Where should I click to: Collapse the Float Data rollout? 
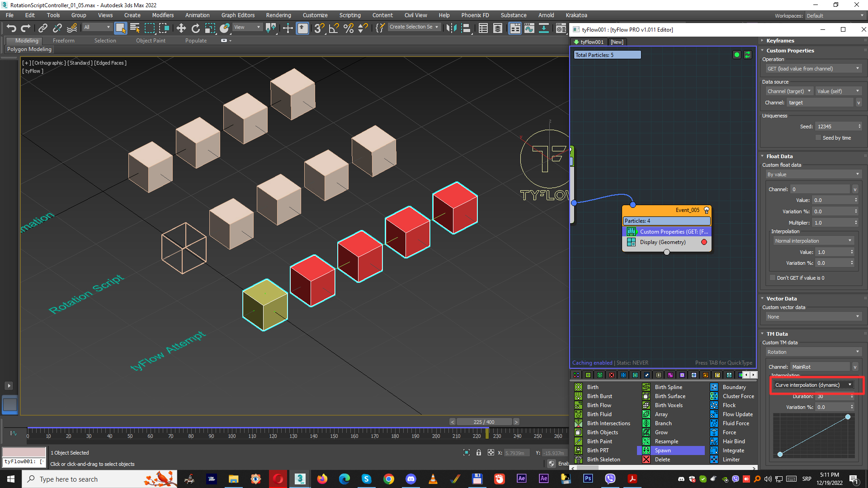(779, 156)
